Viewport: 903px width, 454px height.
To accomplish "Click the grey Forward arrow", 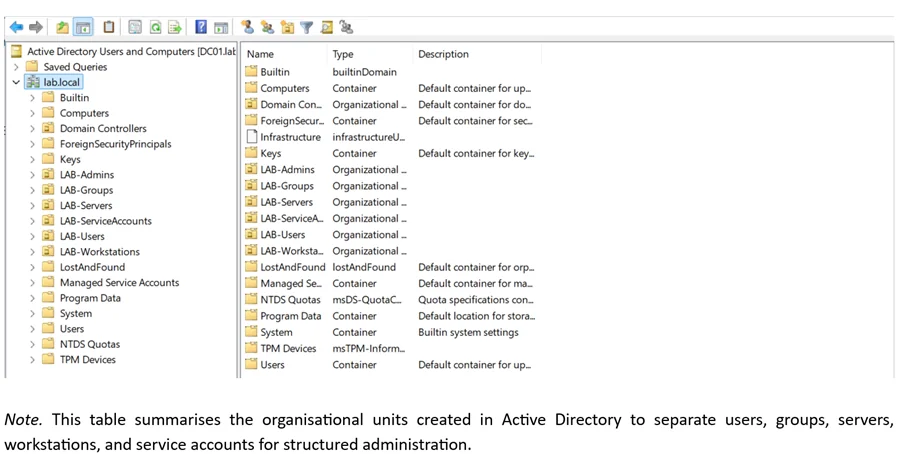I will coord(36,27).
